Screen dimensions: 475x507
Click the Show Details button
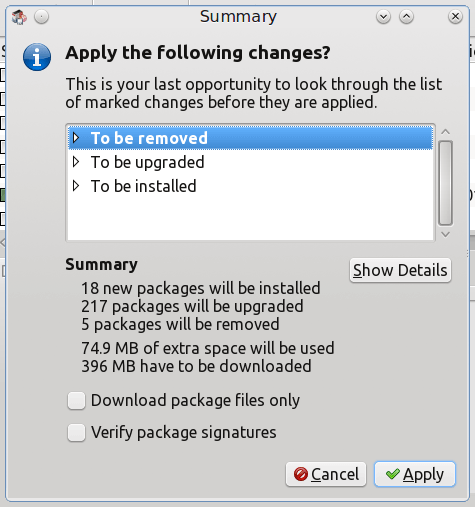[400, 270]
